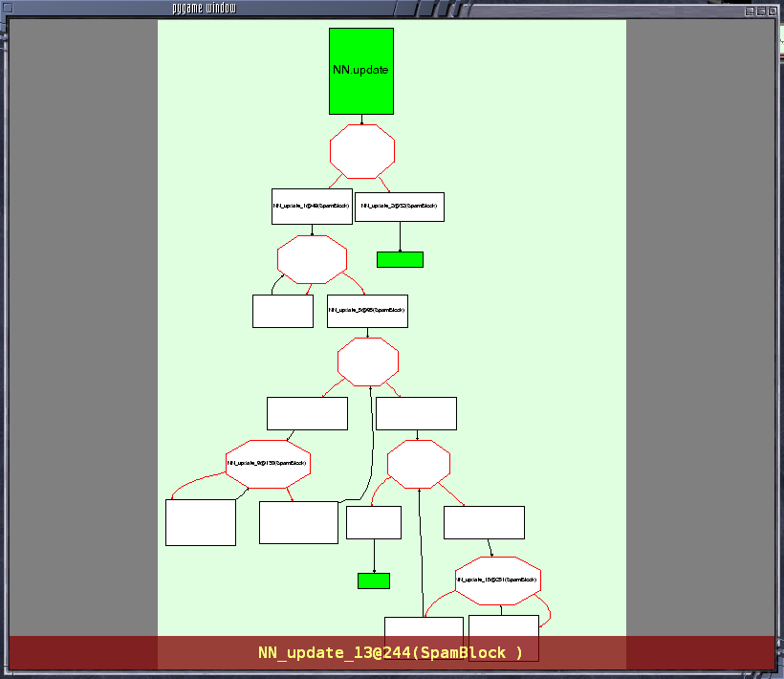Screen dimensions: 784x679
Task: Click the blank block feeding NN_update_9@150 octagon
Action: (x=307, y=413)
